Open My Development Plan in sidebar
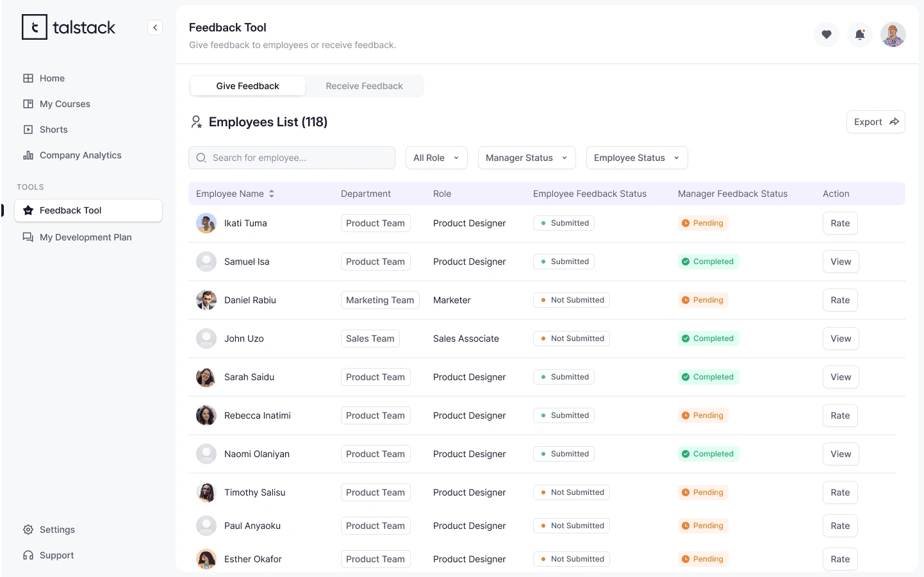 [x=85, y=237]
